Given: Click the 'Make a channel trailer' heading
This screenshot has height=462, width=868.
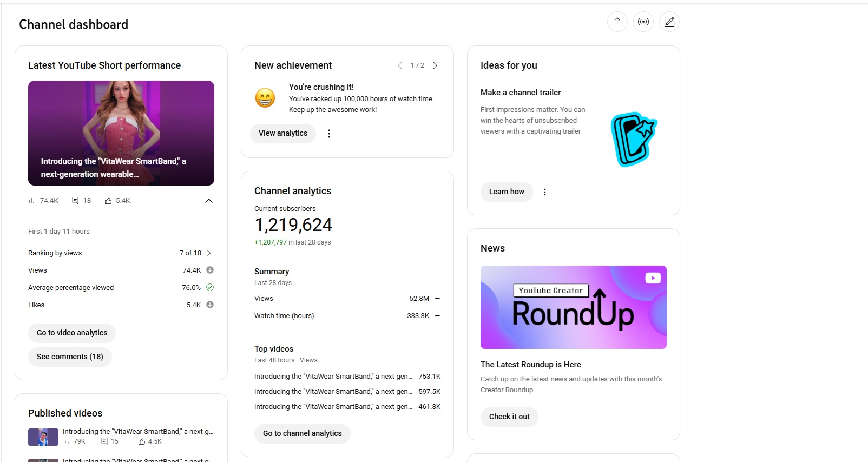Looking at the screenshot, I should tap(521, 93).
